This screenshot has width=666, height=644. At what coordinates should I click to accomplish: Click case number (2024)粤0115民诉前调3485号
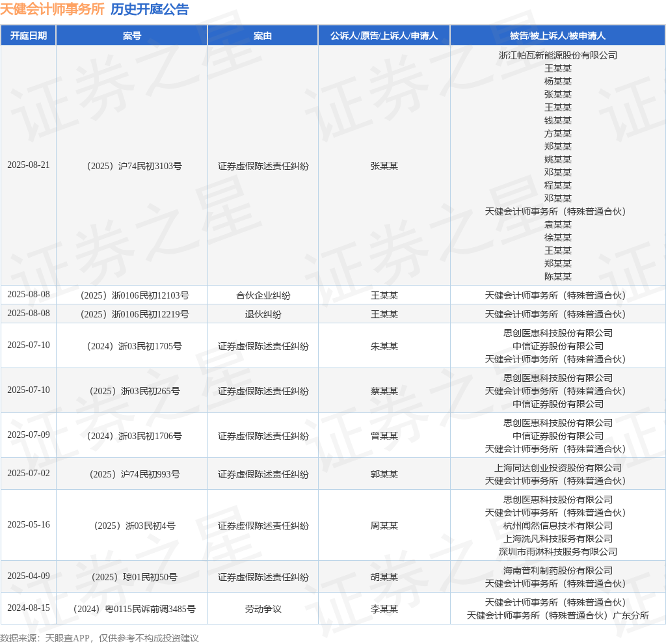[x=134, y=609]
